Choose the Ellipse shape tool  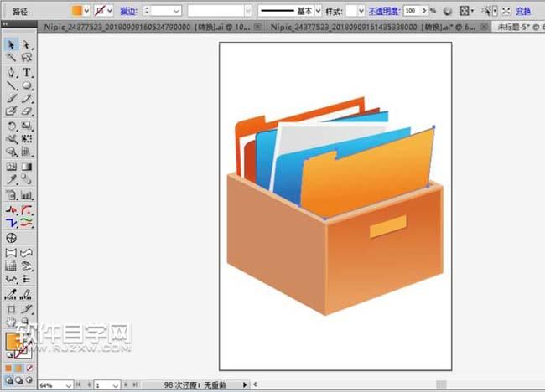click(27, 85)
